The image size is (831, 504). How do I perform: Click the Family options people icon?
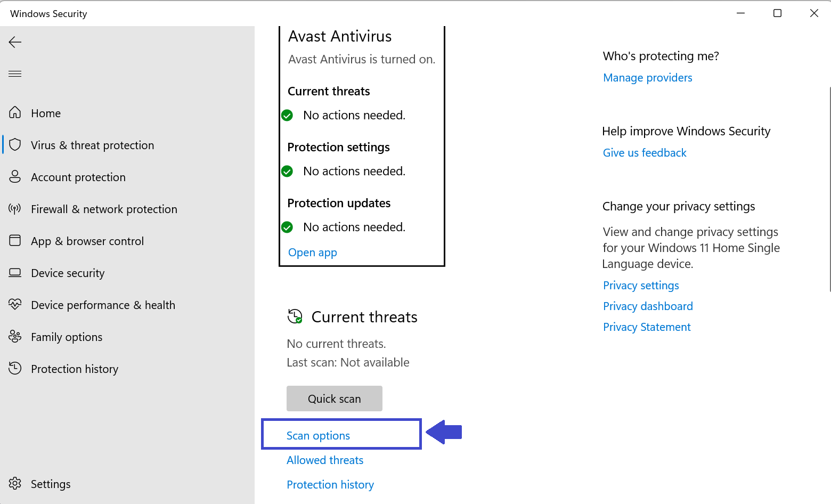(15, 337)
